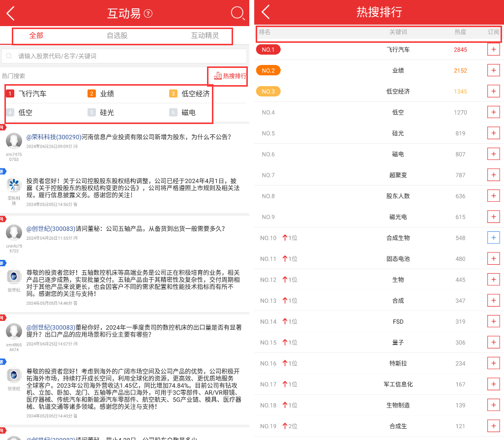The height and width of the screenshot is (440, 504).
Task: Subscribe to 业绩 keyword in 热搜排行
Action: coord(493,70)
